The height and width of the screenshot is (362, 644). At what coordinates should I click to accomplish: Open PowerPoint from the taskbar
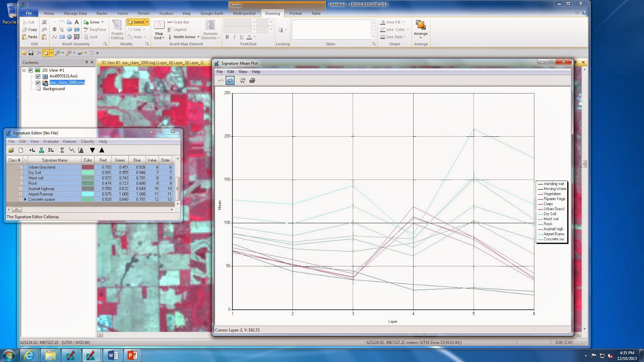pos(133,356)
